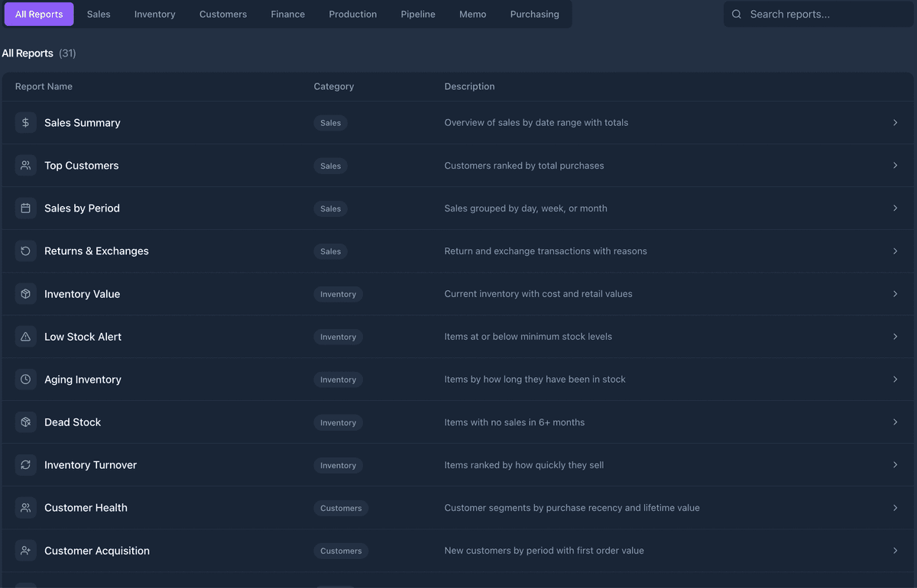Switch to the Sales tab
Screen dimensions: 917x588
(99, 14)
